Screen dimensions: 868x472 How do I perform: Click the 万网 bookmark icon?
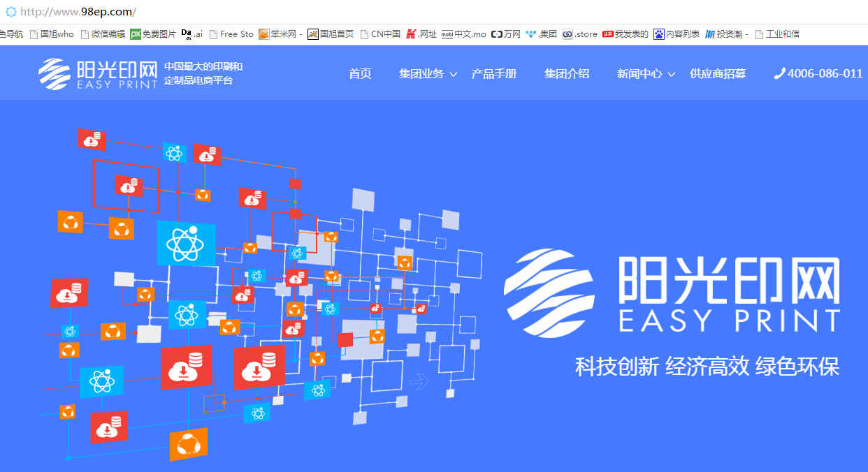(497, 34)
